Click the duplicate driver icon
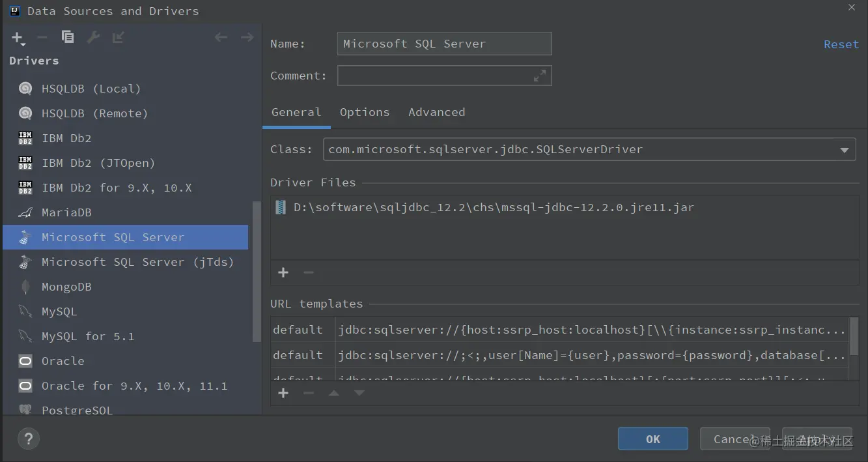This screenshot has width=868, height=462. [x=68, y=37]
